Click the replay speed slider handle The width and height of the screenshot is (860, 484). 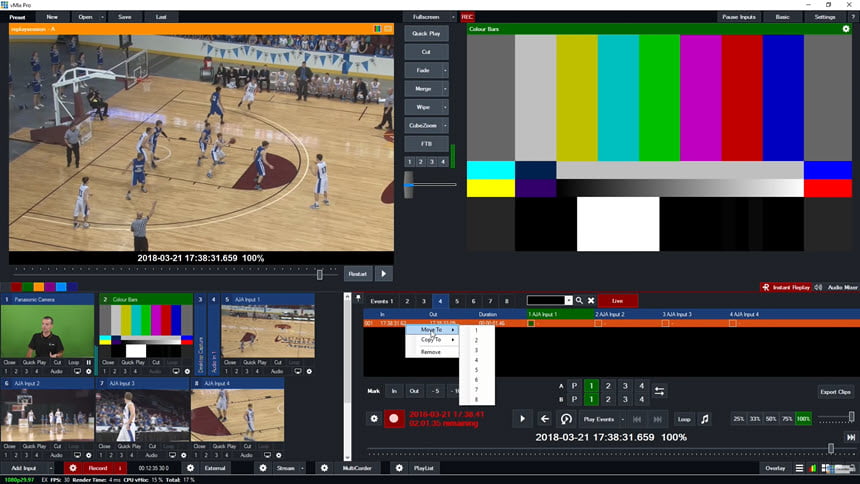coord(851,417)
